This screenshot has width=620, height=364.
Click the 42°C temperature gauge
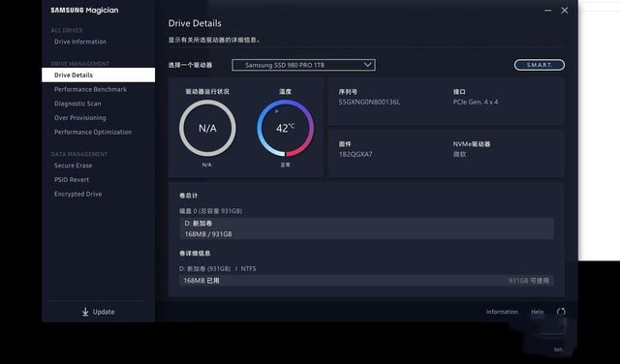[x=286, y=128]
